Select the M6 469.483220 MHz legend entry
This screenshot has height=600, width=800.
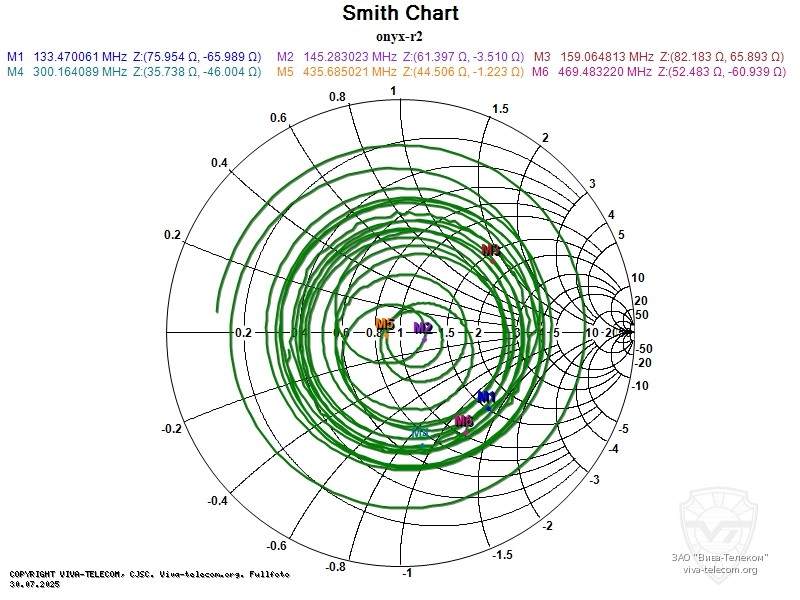660,72
